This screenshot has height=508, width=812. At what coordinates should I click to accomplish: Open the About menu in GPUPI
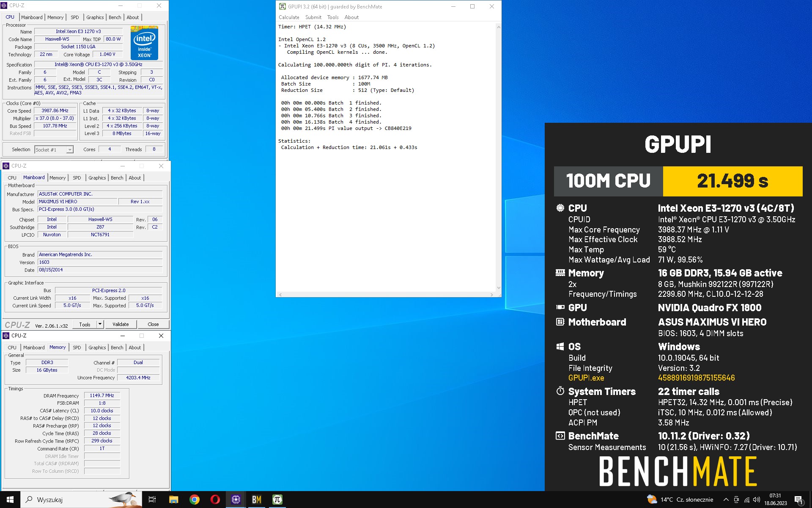[351, 17]
